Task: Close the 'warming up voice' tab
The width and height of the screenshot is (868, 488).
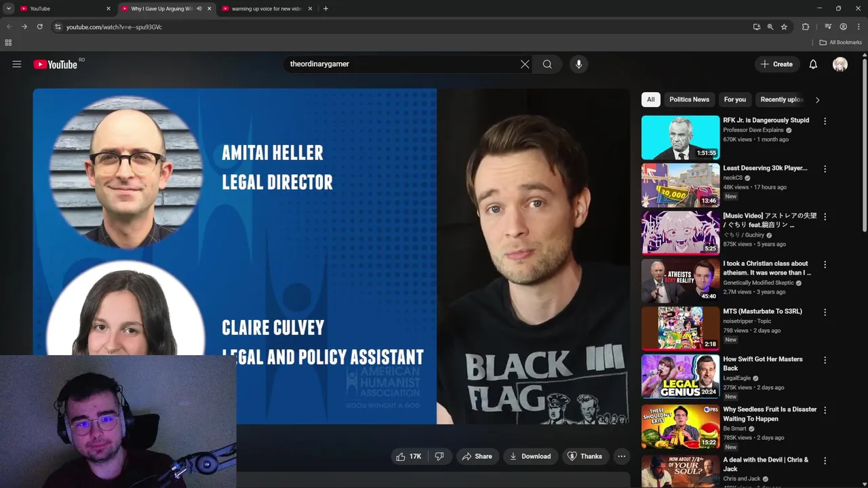Action: (x=311, y=9)
